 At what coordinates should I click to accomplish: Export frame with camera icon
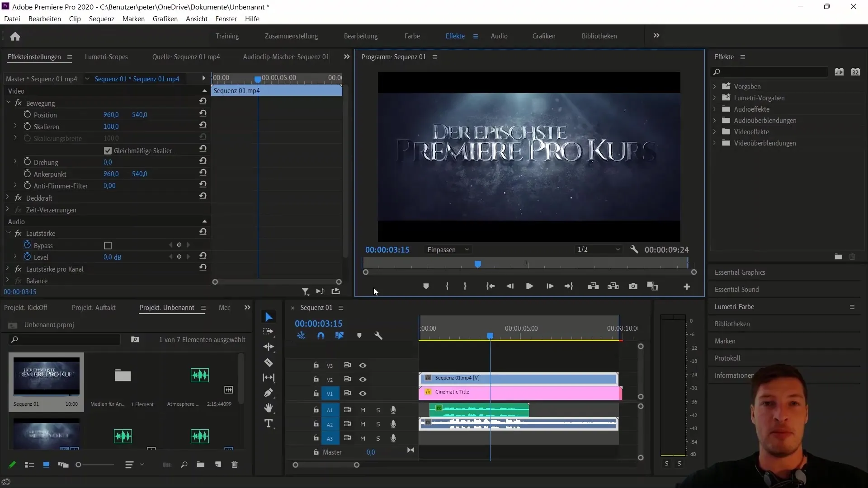(x=633, y=286)
